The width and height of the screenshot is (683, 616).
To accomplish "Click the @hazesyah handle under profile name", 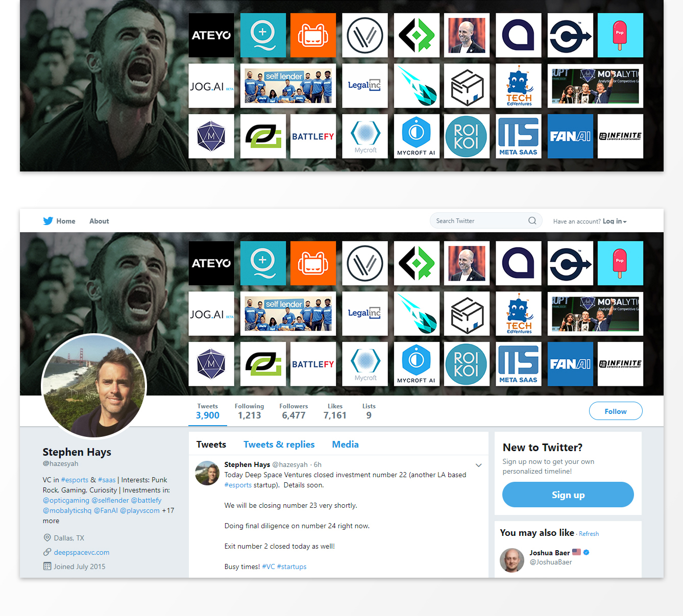I will click(61, 463).
